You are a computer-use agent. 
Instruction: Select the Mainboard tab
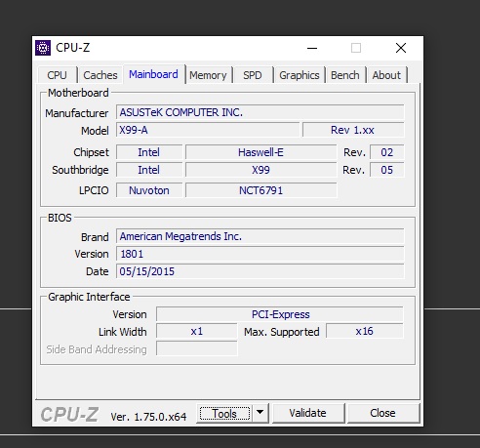tap(153, 74)
